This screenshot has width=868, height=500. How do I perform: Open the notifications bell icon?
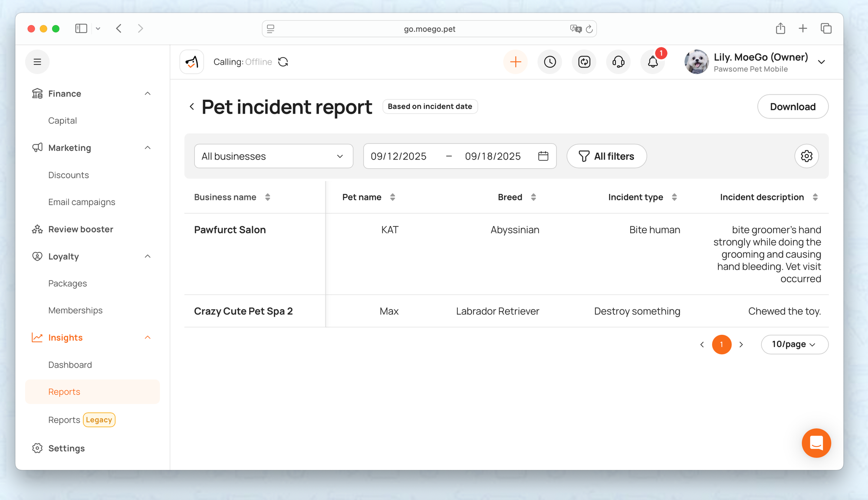coord(653,62)
